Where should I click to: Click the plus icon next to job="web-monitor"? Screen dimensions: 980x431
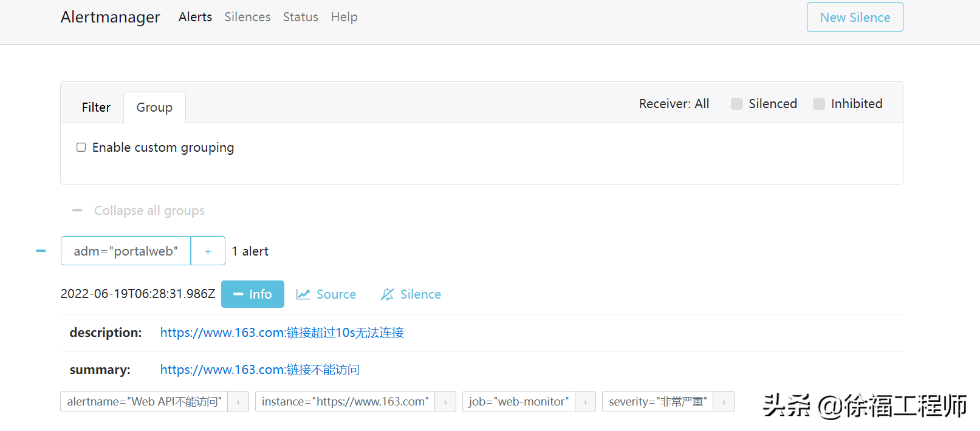(585, 402)
